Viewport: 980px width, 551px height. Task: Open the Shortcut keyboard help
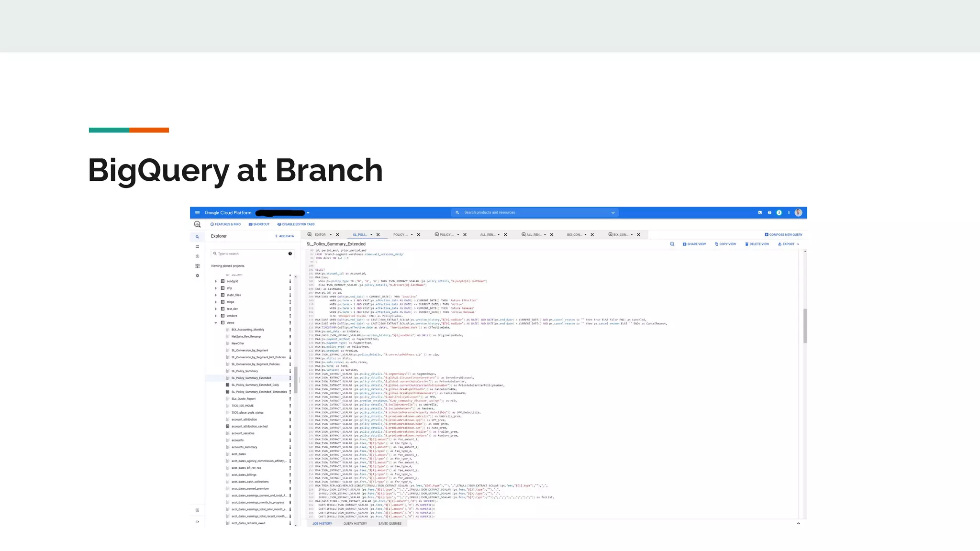click(x=259, y=224)
